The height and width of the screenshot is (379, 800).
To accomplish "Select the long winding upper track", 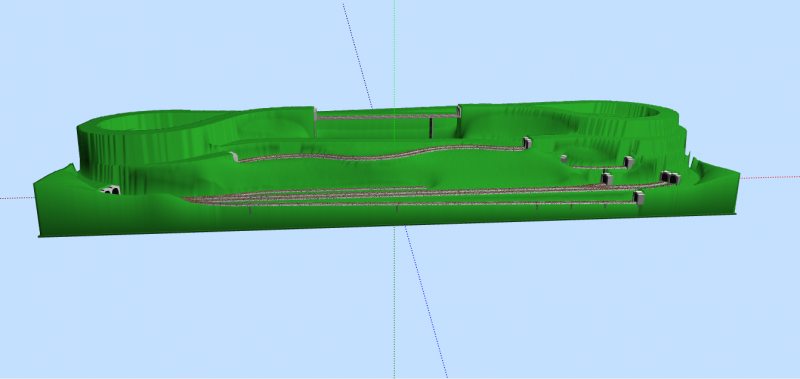I will tap(380, 154).
